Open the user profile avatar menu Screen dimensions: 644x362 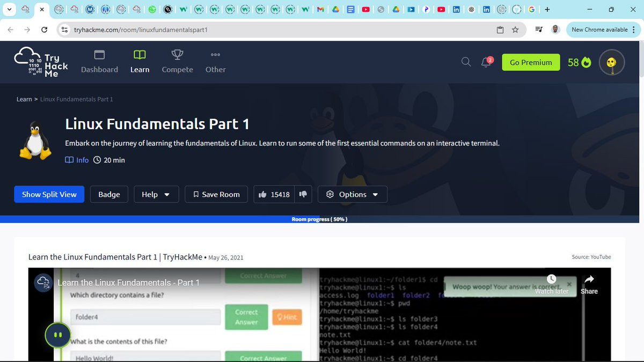[x=612, y=62]
